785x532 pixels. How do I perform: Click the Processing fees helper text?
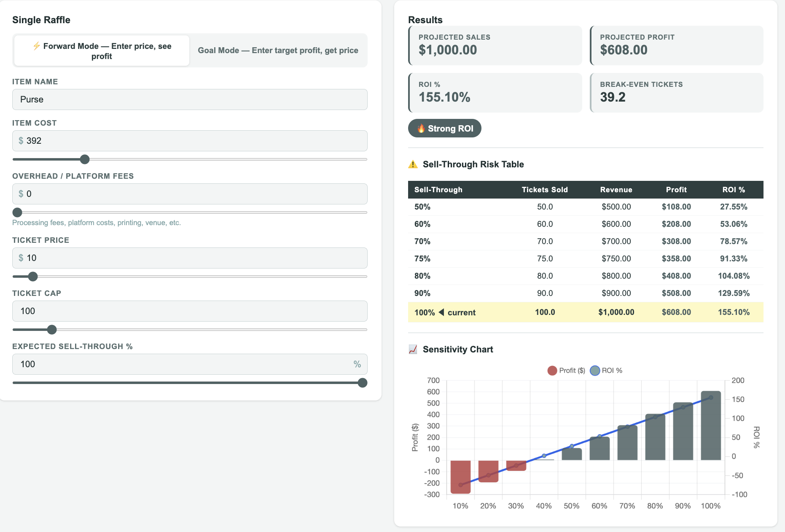pos(97,223)
